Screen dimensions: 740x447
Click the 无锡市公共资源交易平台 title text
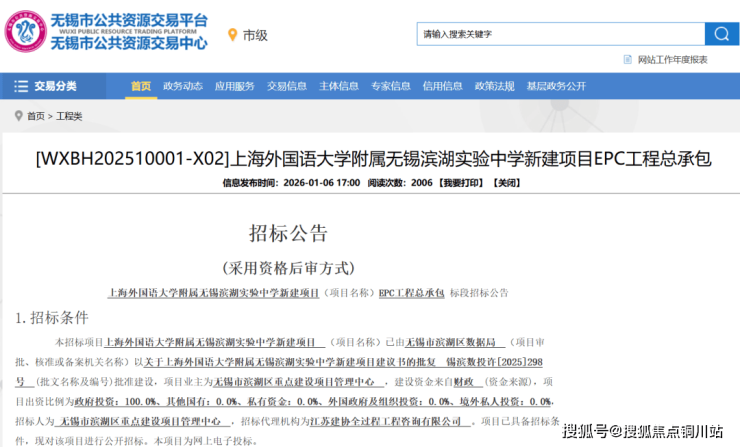click(129, 20)
